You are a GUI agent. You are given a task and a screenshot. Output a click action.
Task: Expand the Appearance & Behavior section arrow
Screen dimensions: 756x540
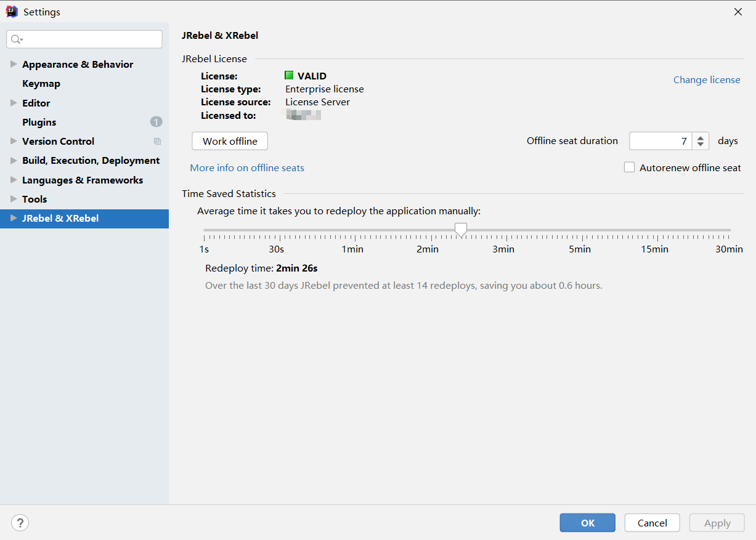(14, 64)
